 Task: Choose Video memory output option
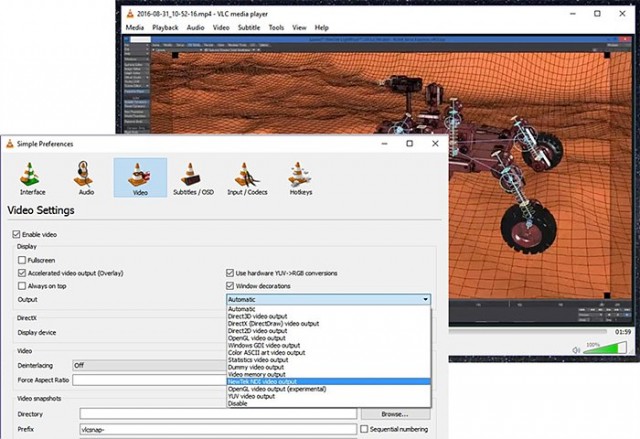pos(329,375)
